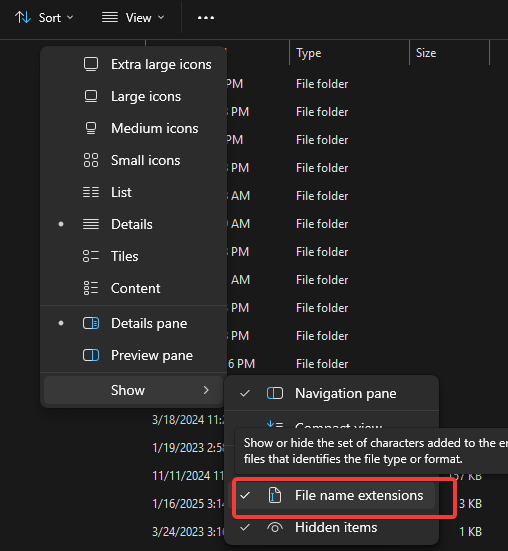Click the Navigation pane icon

275,394
